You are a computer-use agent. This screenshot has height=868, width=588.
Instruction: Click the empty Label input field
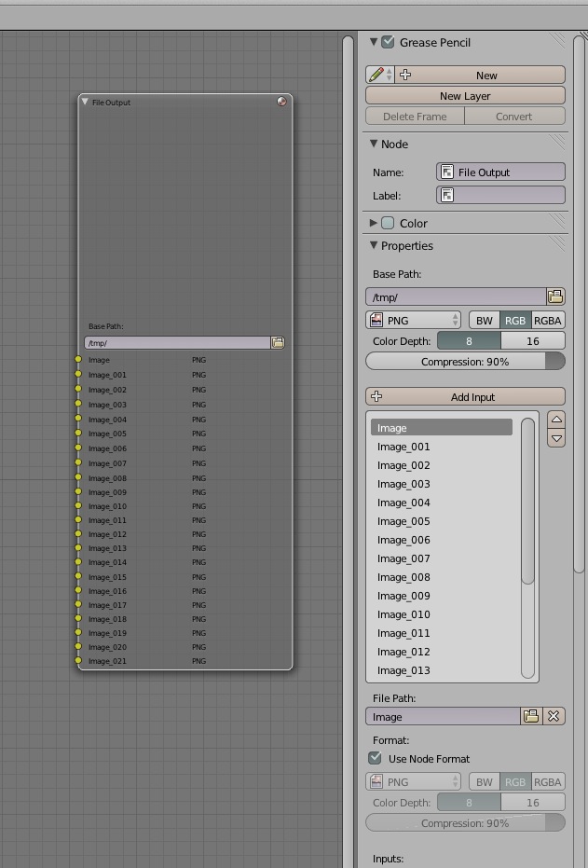coord(500,195)
